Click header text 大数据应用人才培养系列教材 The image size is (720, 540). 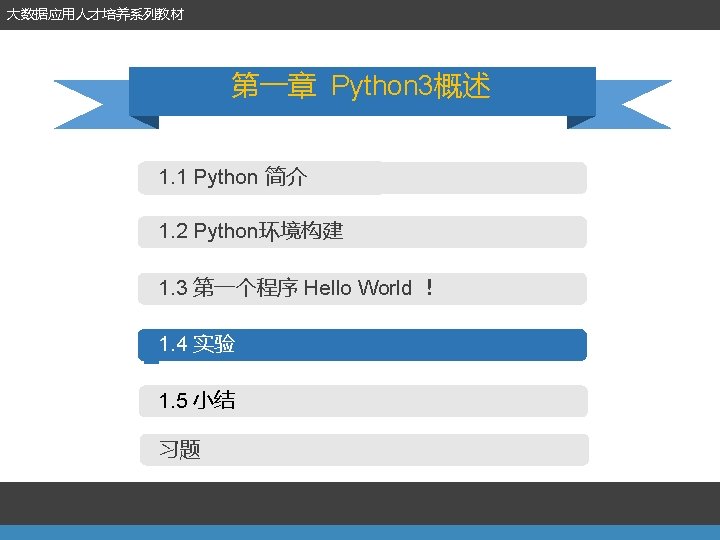pos(95,14)
